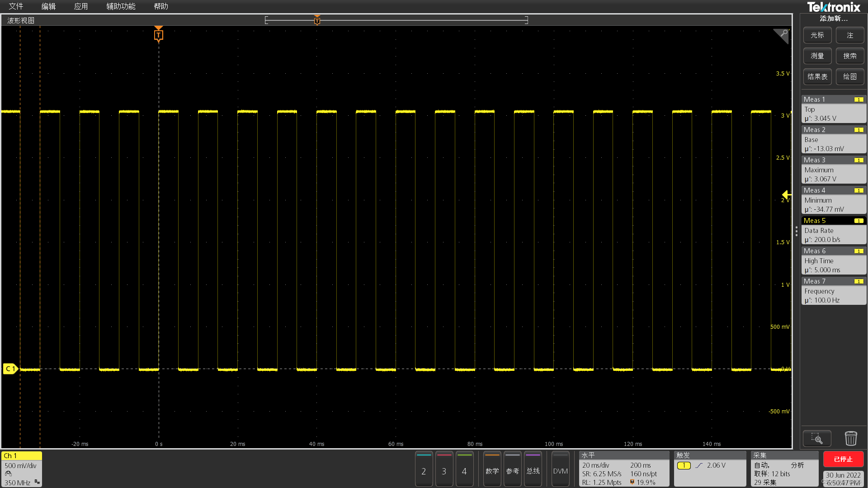Click the red 已停止 run/stop button
Screen dimensions: 868x488
(x=843, y=459)
